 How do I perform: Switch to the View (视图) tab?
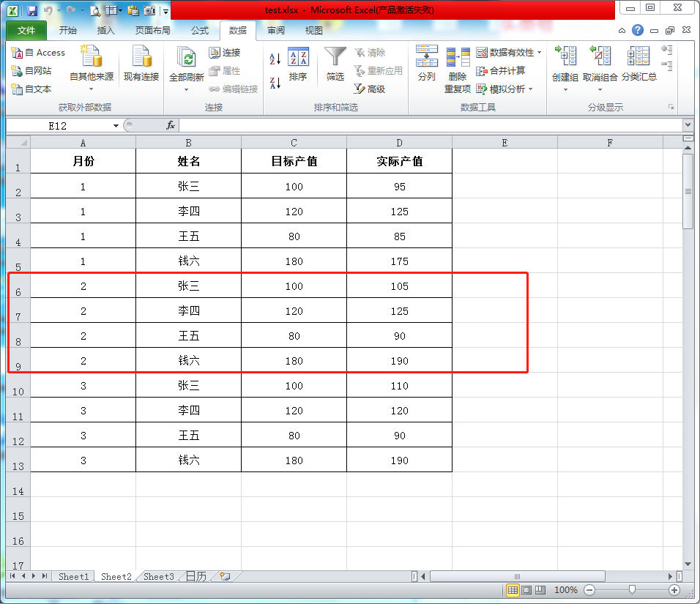point(313,30)
